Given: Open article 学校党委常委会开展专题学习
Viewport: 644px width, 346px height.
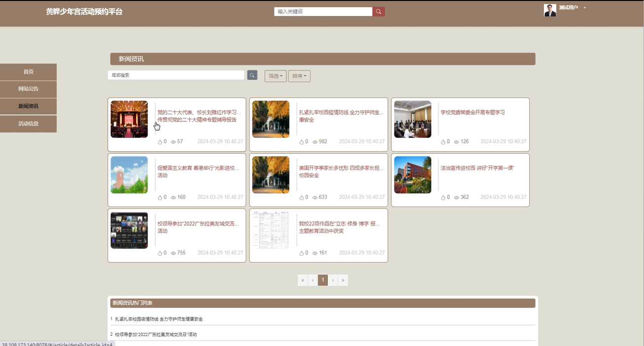Looking at the screenshot, I should pyautogui.click(x=472, y=112).
